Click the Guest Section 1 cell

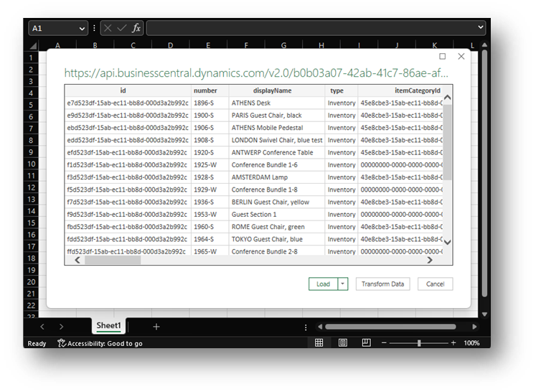tap(276, 215)
